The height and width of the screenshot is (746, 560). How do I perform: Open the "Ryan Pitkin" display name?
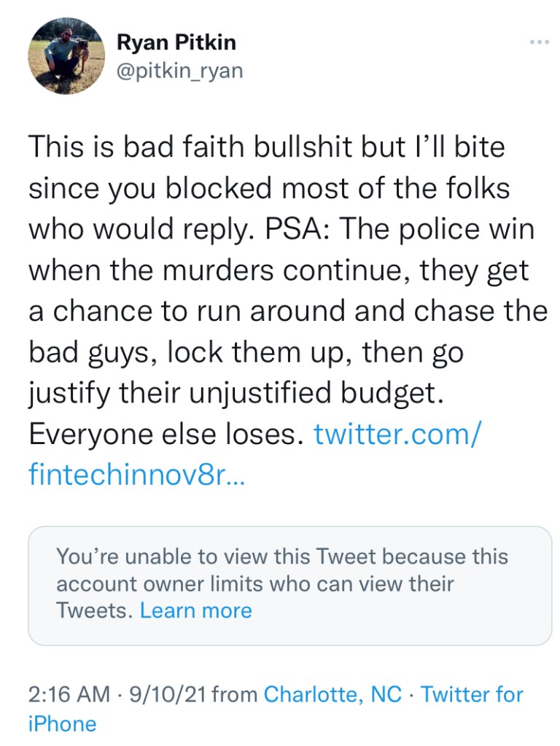(176, 42)
